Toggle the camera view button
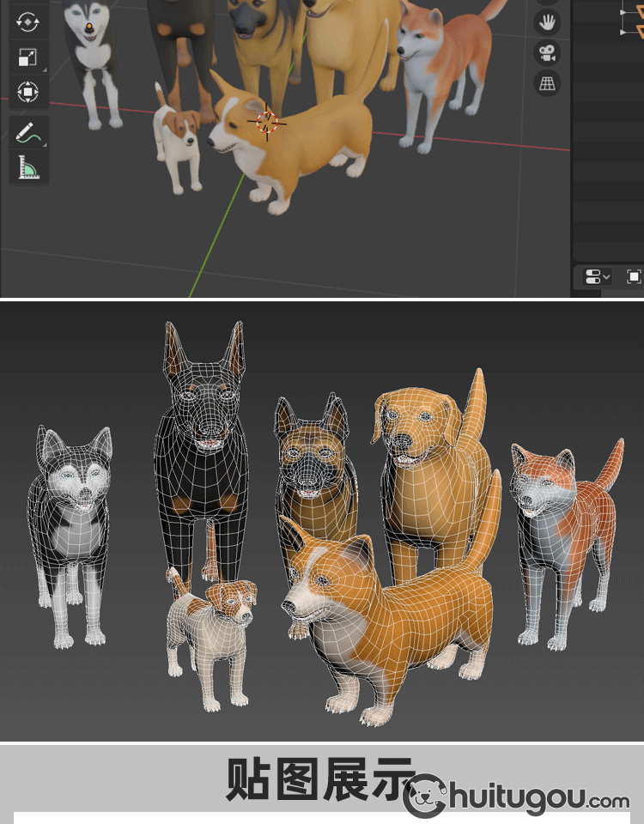 tap(547, 52)
